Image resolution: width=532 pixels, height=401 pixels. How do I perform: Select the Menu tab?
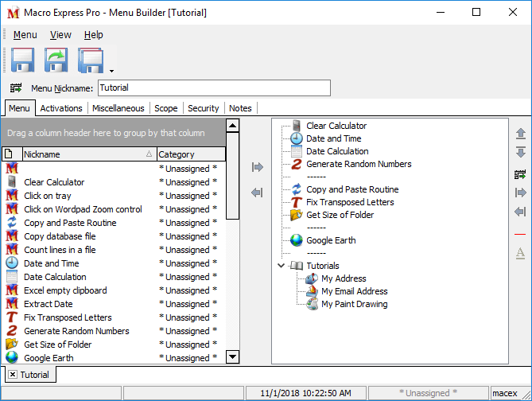coord(19,108)
